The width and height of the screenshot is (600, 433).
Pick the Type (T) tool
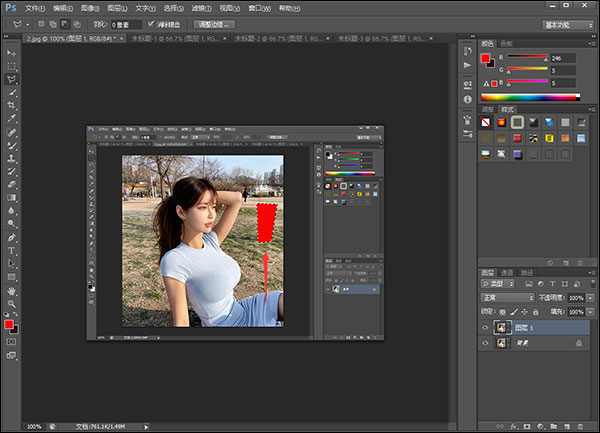[x=12, y=250]
